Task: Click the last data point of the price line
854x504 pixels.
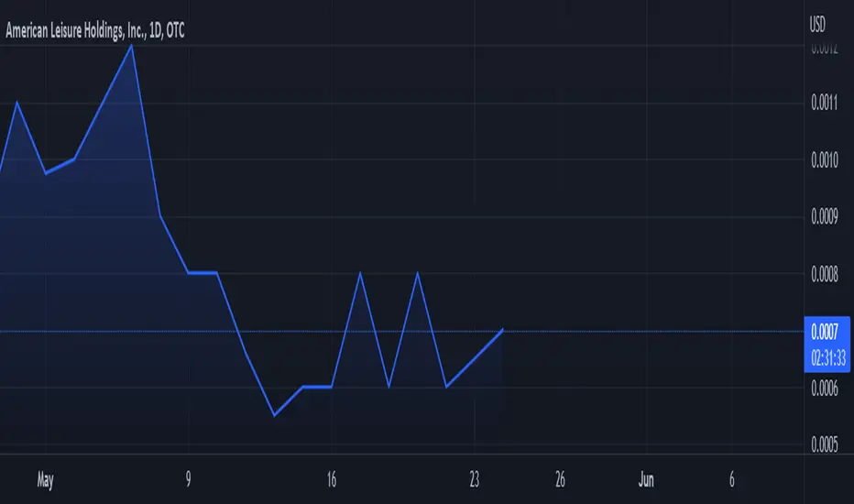Action: click(x=502, y=330)
